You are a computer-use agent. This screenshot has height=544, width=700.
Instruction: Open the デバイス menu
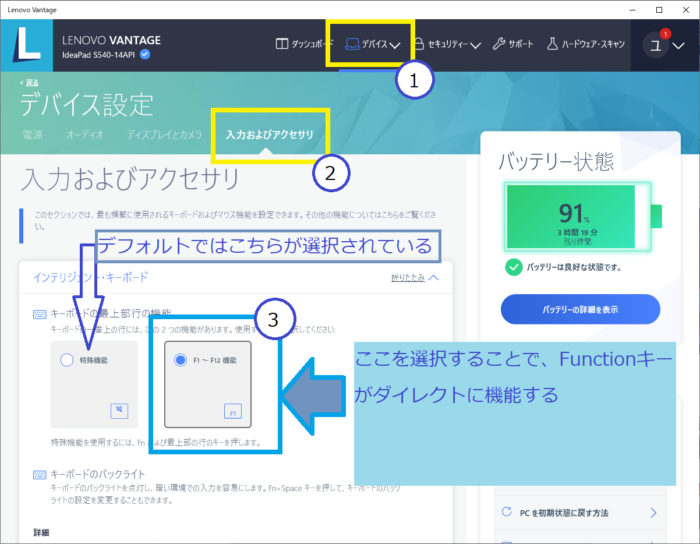[x=372, y=44]
